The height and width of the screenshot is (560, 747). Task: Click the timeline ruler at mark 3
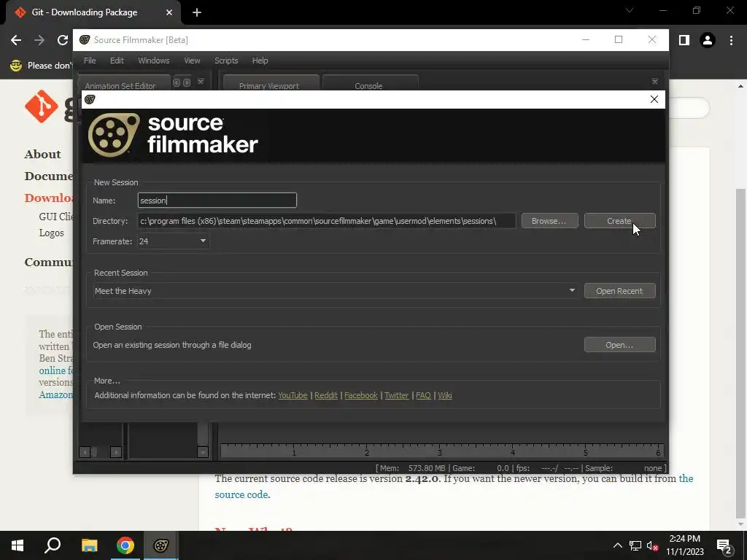tap(439, 451)
